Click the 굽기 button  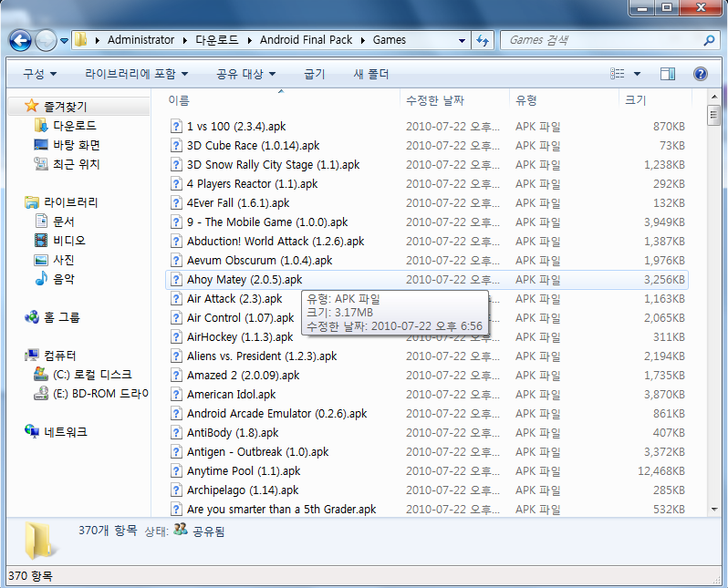(315, 74)
